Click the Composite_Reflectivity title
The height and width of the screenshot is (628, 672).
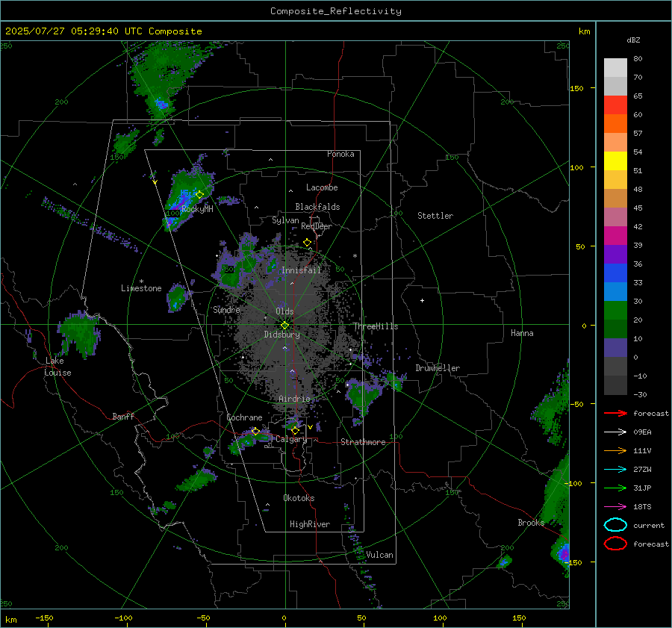click(x=336, y=11)
